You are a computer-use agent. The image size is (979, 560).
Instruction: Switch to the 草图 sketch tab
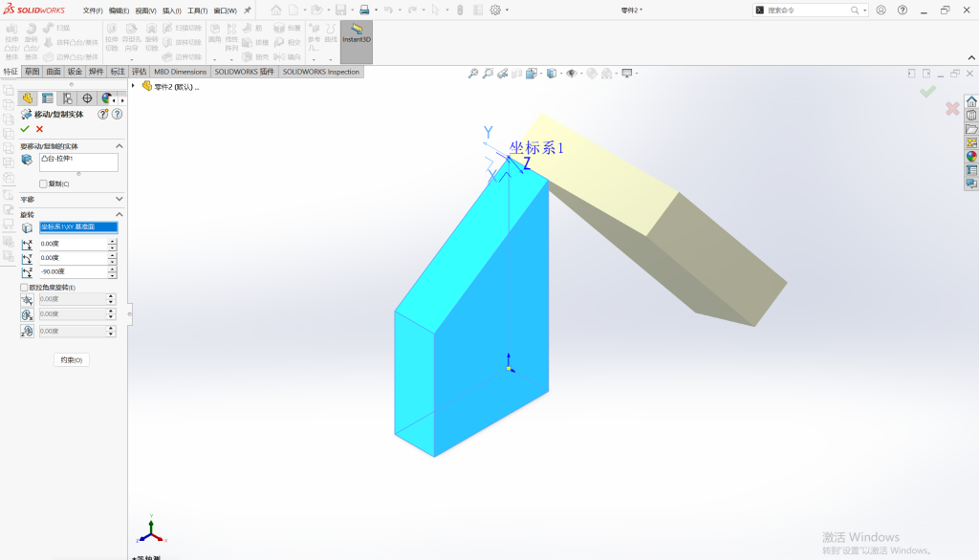(32, 72)
